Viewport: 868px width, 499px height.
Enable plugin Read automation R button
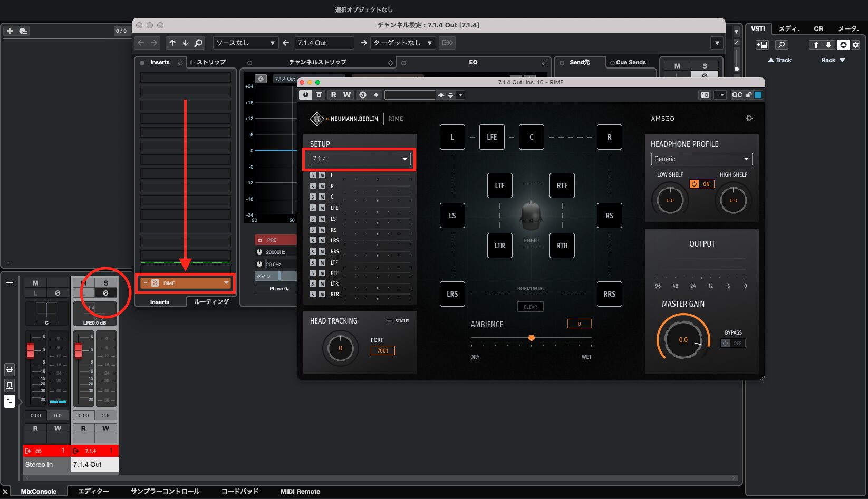pyautogui.click(x=333, y=95)
